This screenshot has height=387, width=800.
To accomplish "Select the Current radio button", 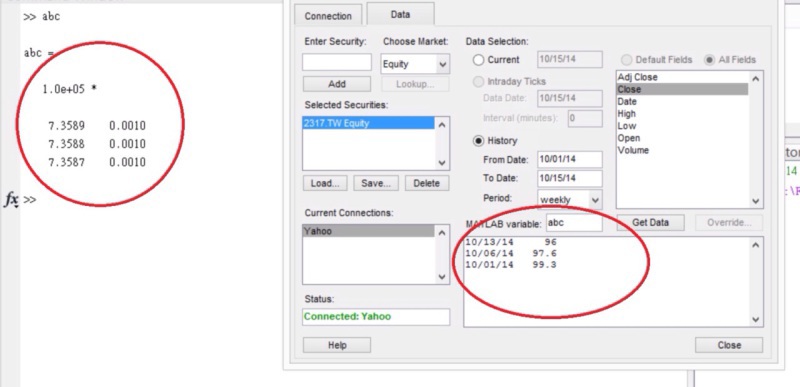I will click(x=478, y=60).
